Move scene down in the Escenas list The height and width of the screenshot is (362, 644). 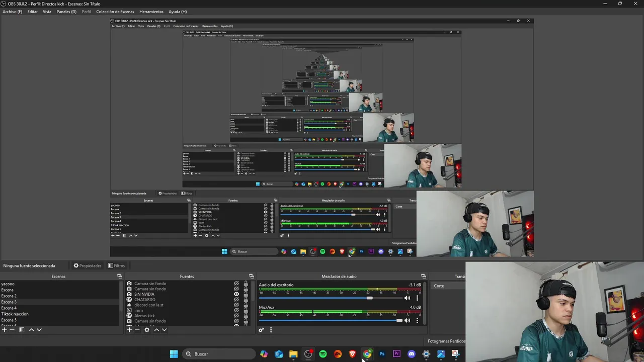(39, 330)
